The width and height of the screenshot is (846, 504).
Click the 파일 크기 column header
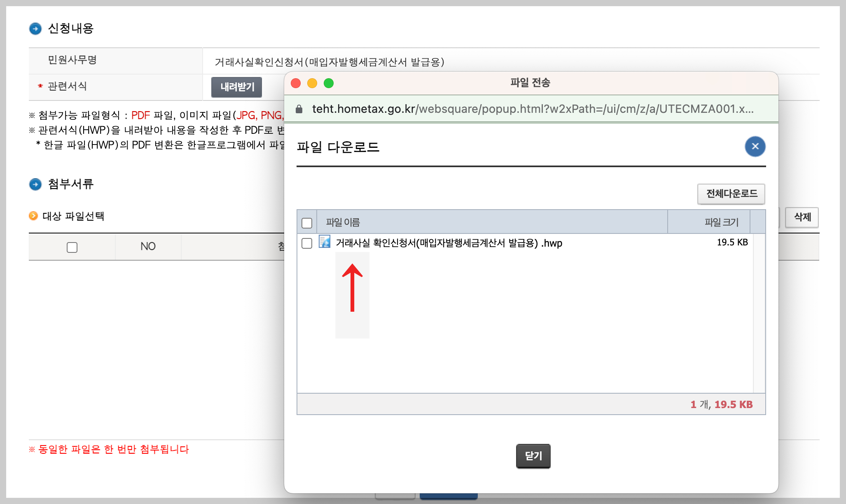[x=721, y=222]
